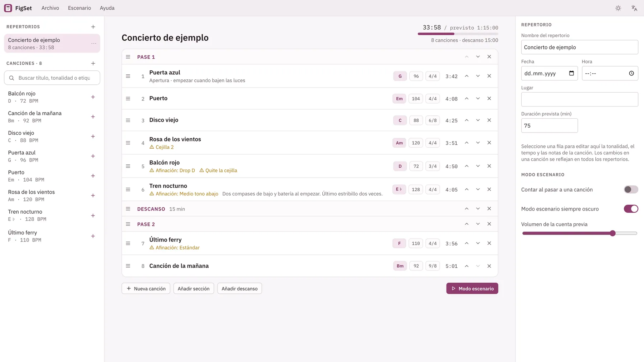Add Puerta azul from the song library

click(93, 156)
